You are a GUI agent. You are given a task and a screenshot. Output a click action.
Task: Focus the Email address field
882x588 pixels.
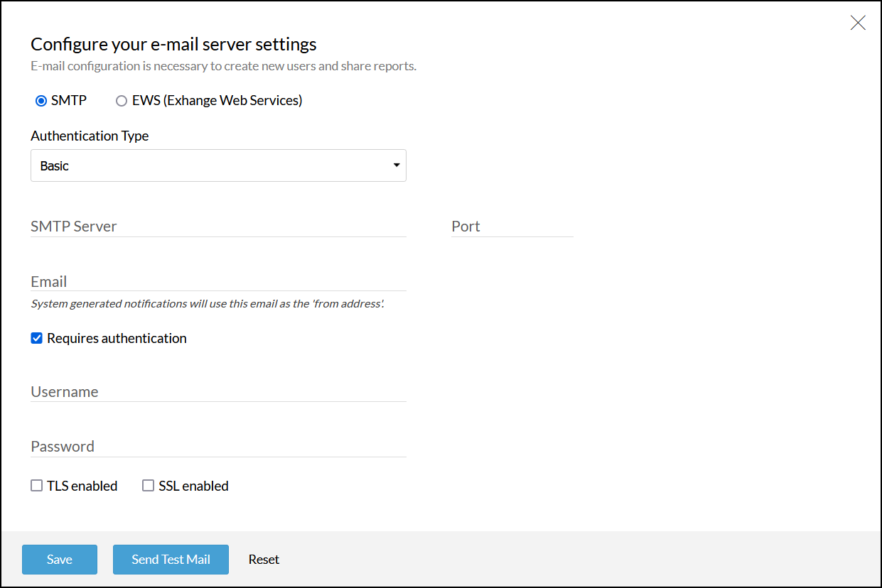(218, 281)
